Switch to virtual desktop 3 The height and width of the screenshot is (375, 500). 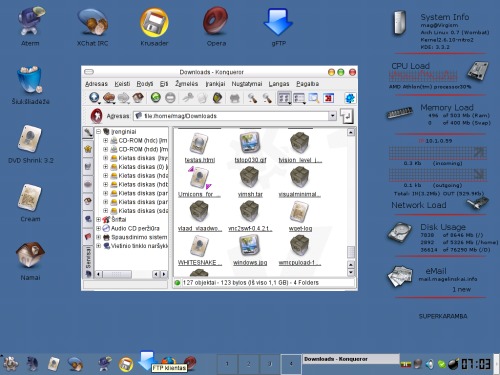pos(270,364)
